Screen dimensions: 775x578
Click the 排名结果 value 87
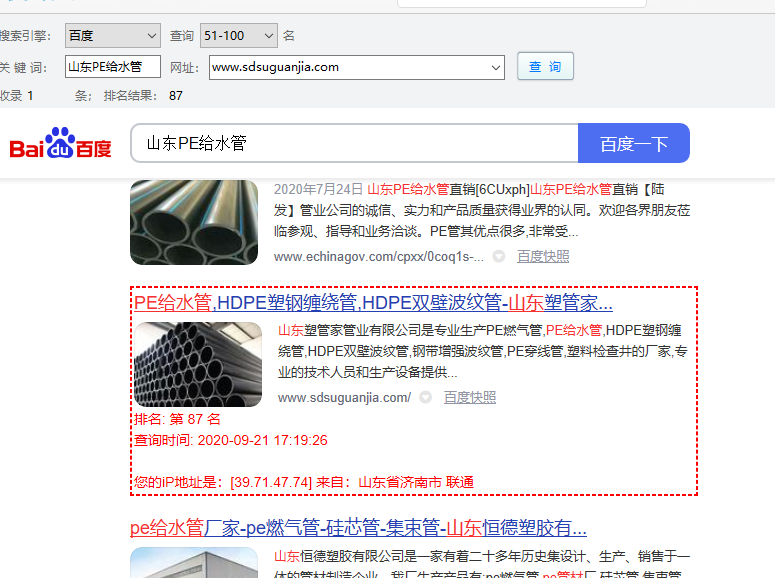coord(175,95)
